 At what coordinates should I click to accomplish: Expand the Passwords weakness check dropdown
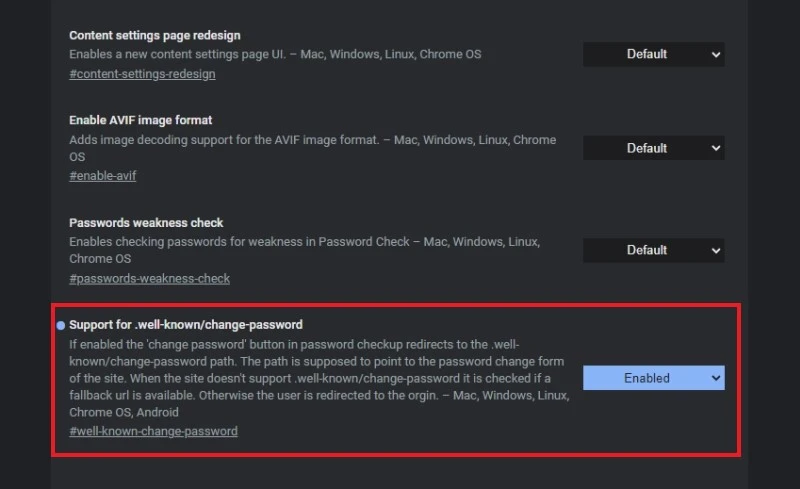653,250
